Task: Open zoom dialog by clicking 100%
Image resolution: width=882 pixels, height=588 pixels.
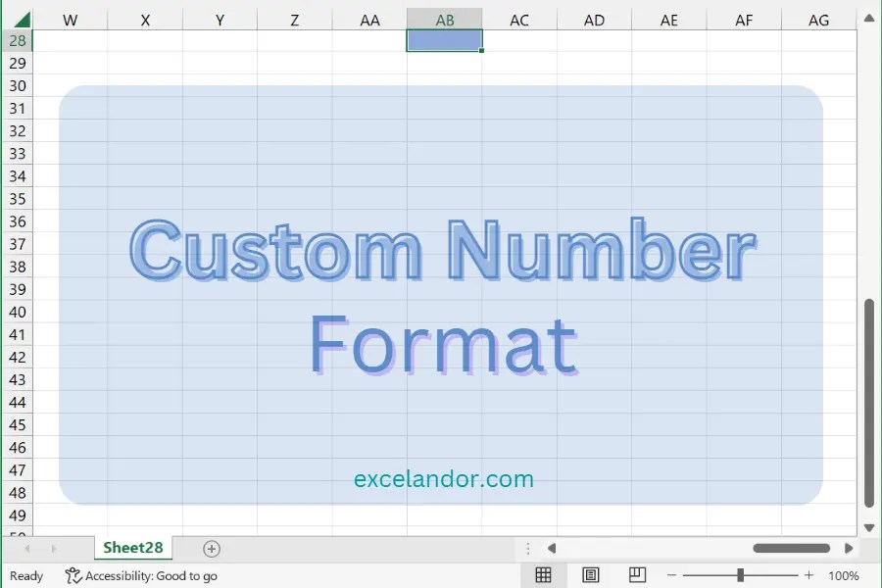Action: [843, 575]
